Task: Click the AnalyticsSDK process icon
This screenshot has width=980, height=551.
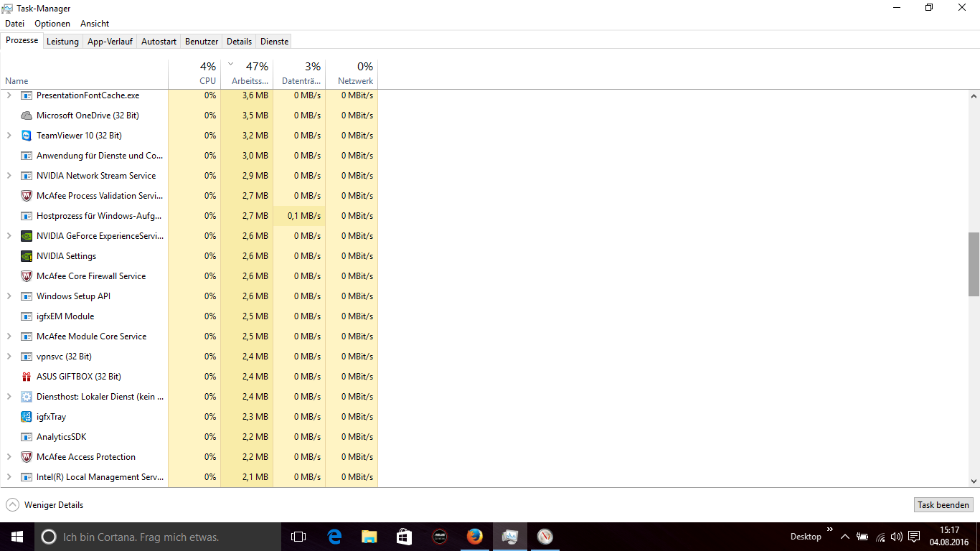Action: [27, 437]
